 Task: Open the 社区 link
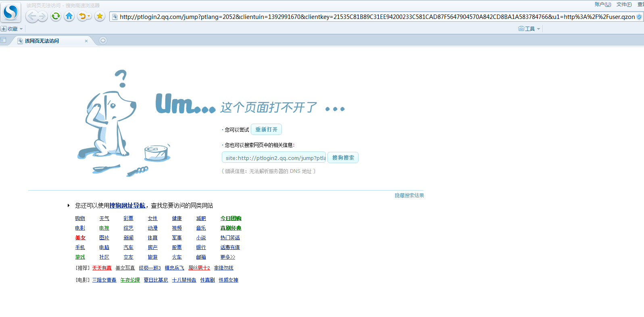[x=104, y=257]
